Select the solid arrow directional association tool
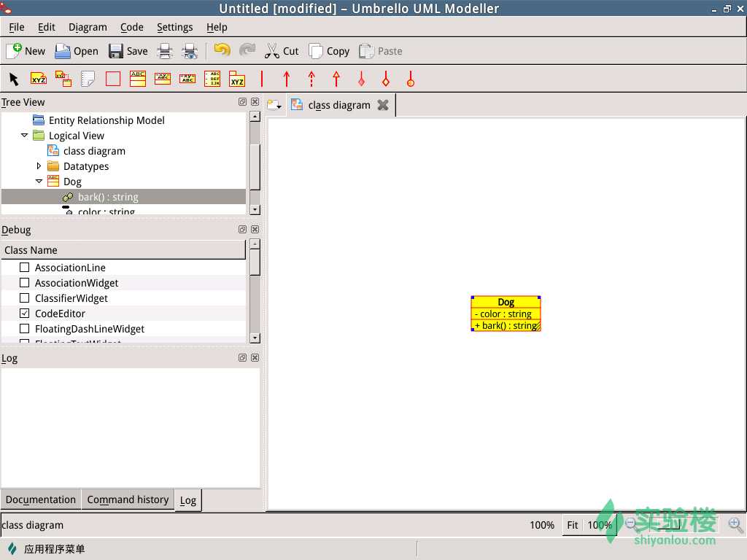Screen dimensions: 747x560 click(x=286, y=79)
